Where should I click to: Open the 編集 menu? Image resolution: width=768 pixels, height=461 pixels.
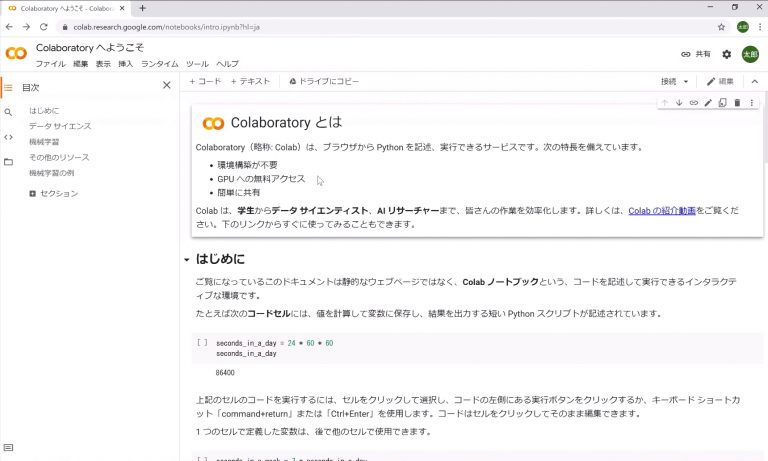click(80, 64)
